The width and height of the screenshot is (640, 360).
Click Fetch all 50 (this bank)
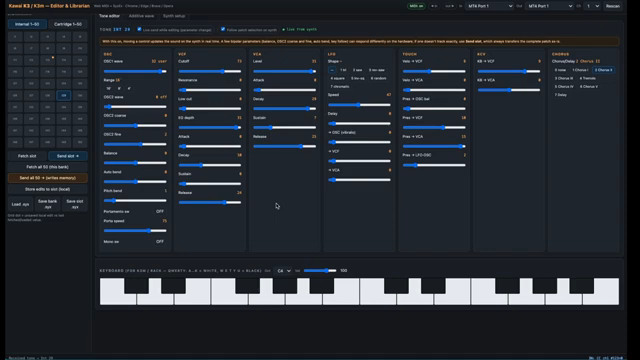[x=47, y=167]
